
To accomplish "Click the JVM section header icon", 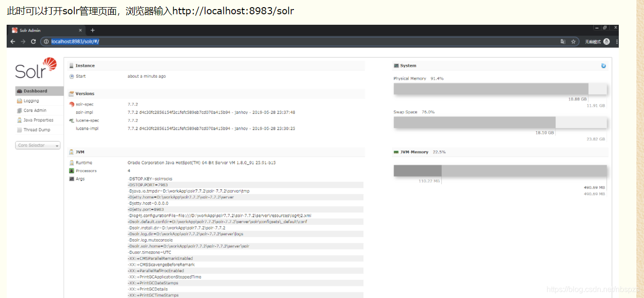I will point(71,152).
